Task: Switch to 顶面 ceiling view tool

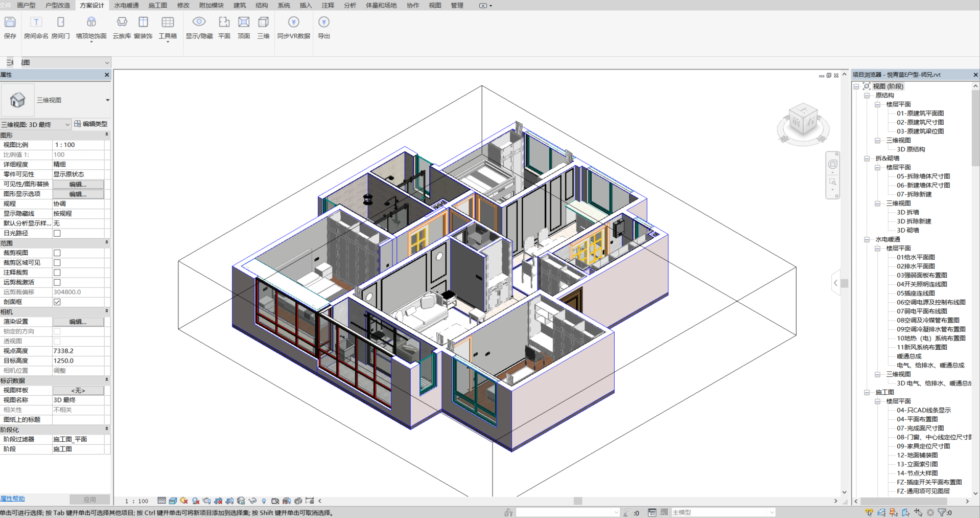Action: point(244,22)
